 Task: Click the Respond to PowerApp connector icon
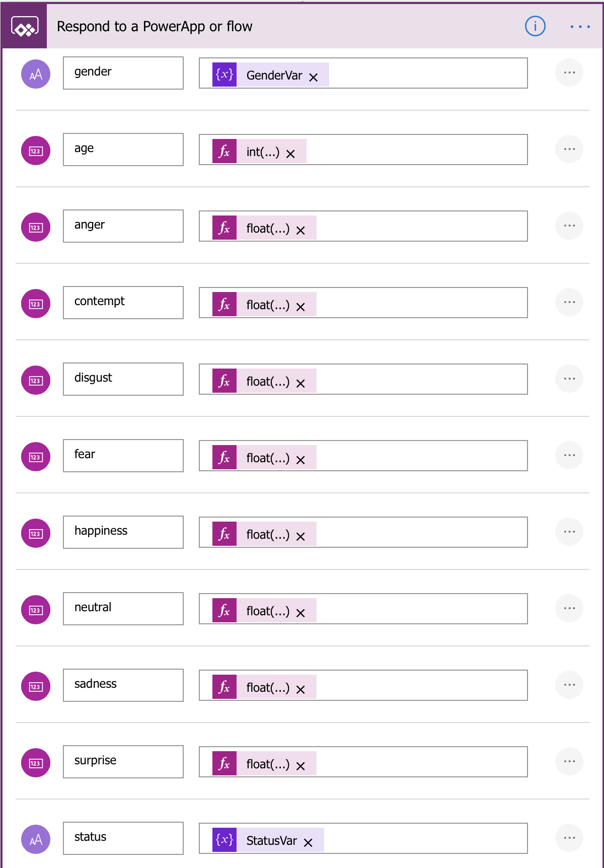coord(24,27)
